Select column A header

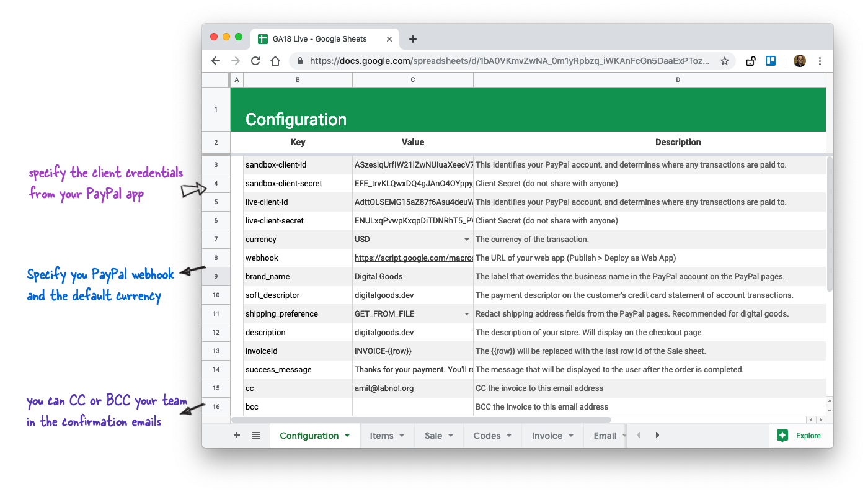(237, 80)
